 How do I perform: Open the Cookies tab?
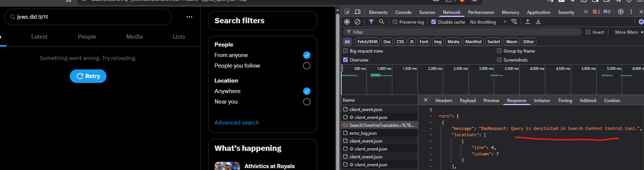[612, 100]
